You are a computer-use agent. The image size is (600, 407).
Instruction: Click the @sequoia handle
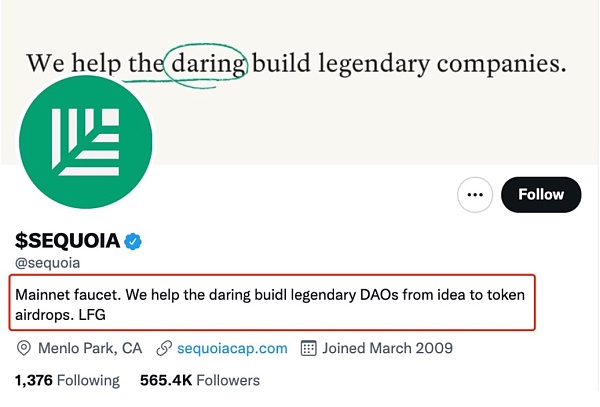tap(48, 263)
